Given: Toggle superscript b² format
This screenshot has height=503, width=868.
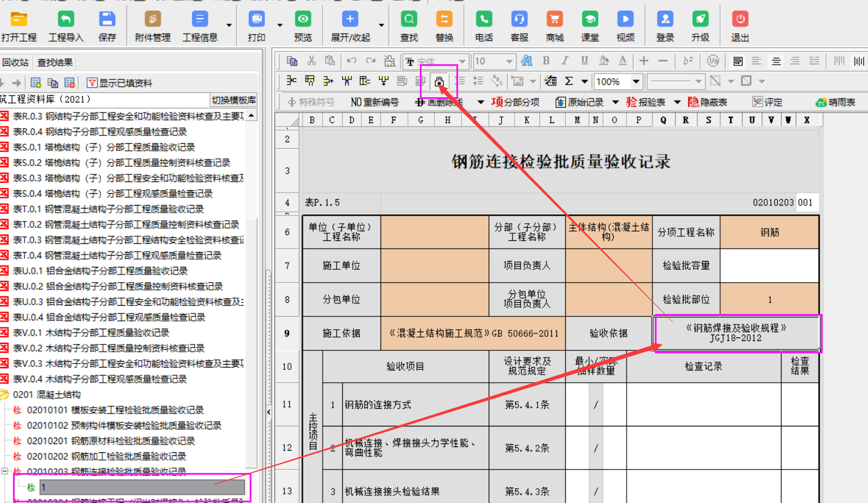Looking at the screenshot, I should coord(688,61).
